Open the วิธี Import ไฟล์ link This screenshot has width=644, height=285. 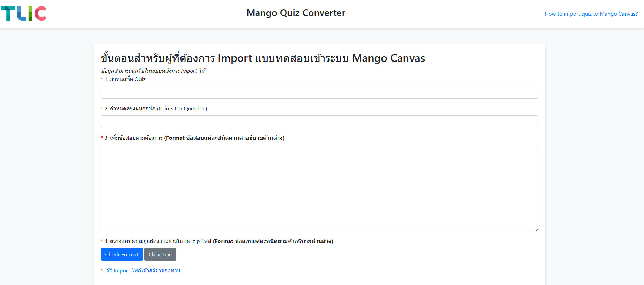(x=143, y=271)
